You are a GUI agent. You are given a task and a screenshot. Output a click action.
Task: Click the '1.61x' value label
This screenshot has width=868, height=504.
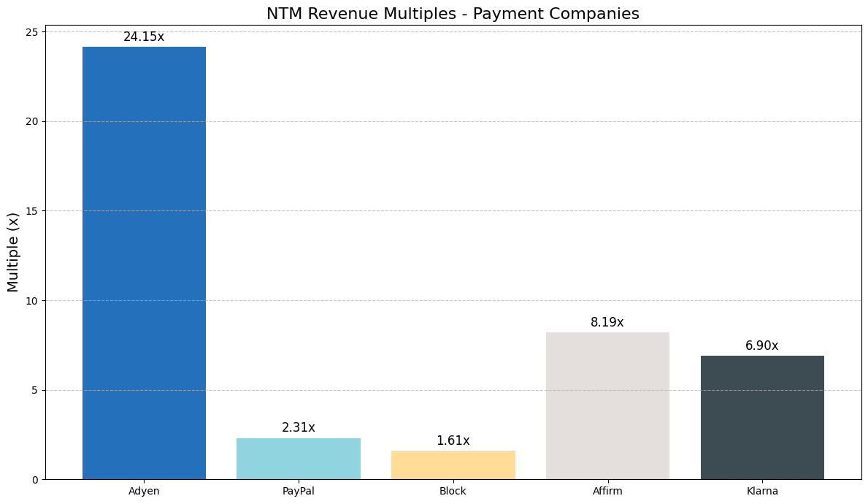[x=453, y=441]
